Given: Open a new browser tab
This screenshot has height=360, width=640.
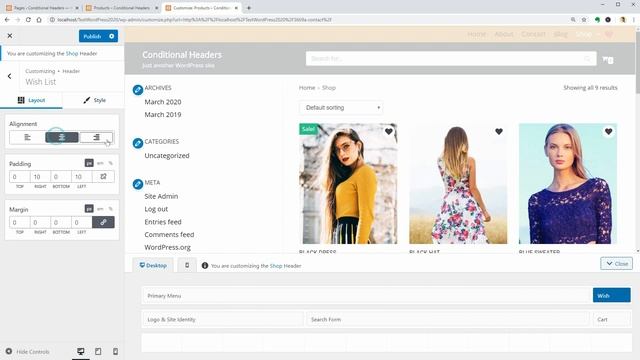Looking at the screenshot, I should click(x=249, y=8).
